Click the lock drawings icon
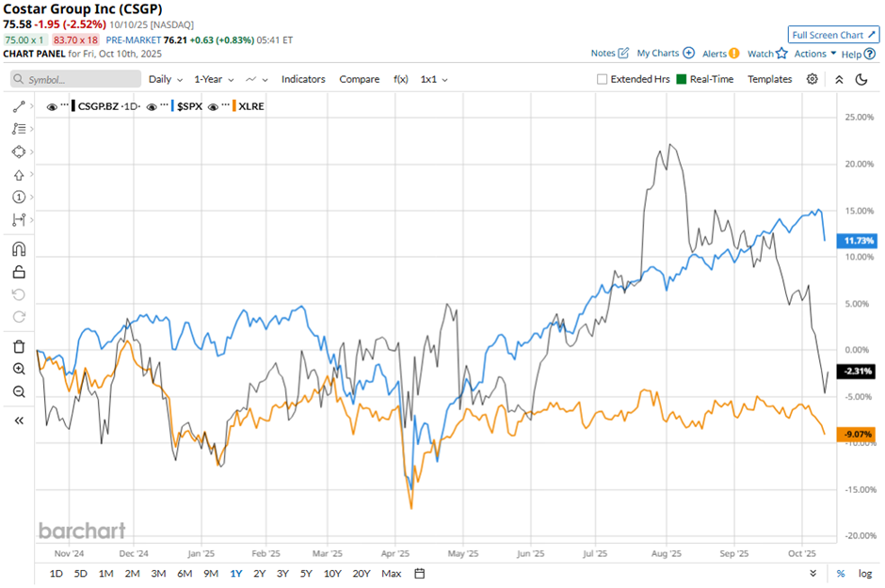Screen dimensions: 885x588 pyautogui.click(x=19, y=273)
